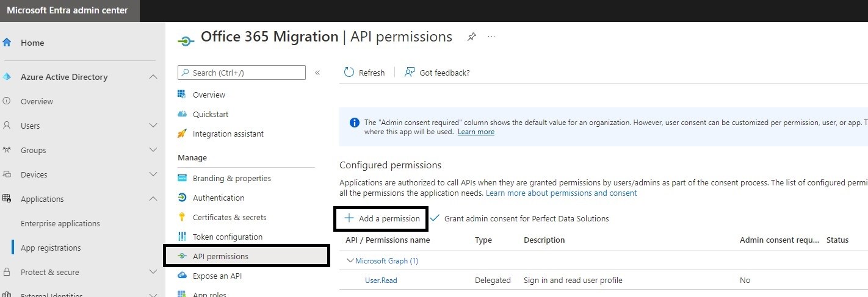The image size is (868, 297).
Task: Open the ellipsis more options menu
Action: (x=491, y=37)
